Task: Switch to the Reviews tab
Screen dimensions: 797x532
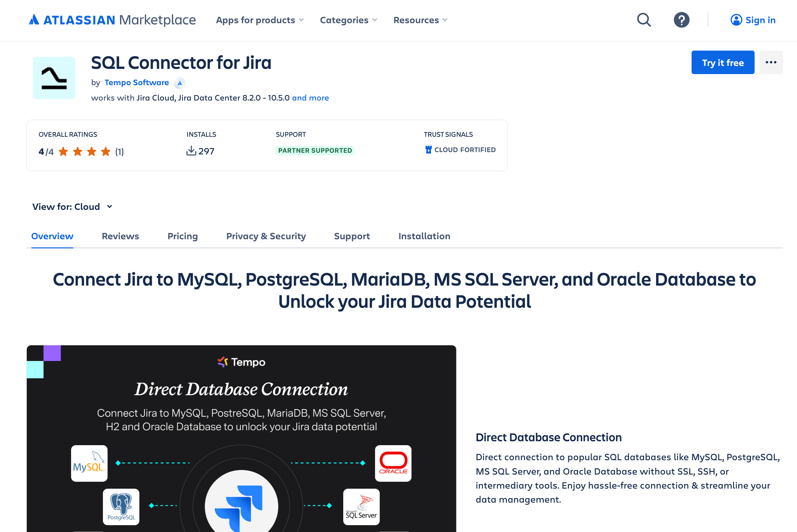Action: [x=120, y=236]
